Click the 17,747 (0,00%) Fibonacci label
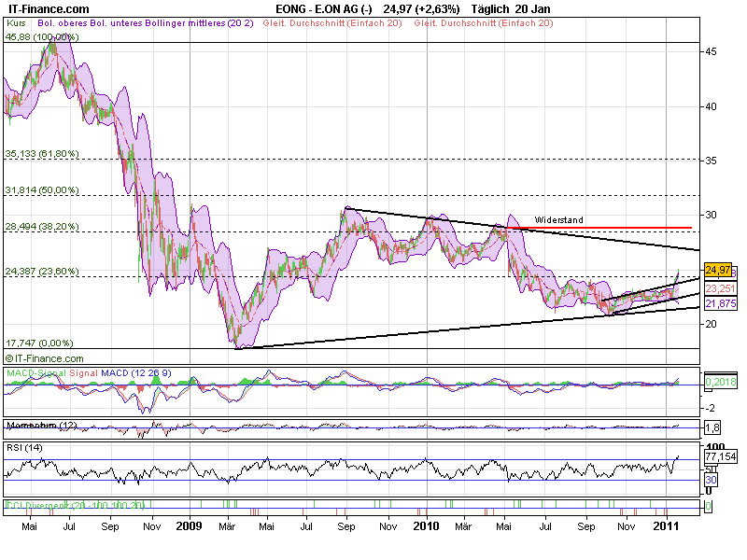This screenshot has height=560, width=747. (x=39, y=343)
